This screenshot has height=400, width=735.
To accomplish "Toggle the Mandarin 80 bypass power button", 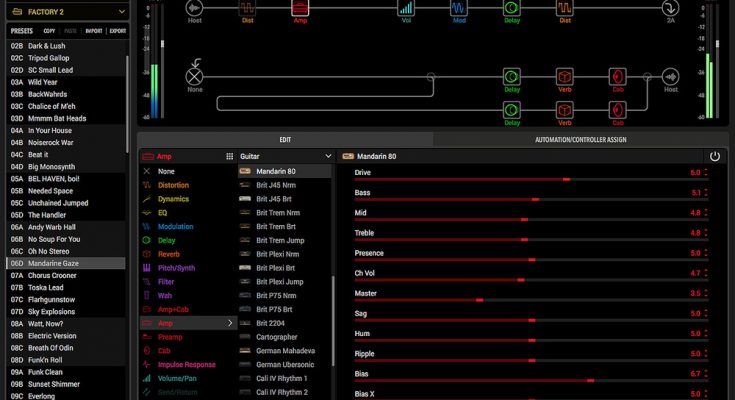I will tap(715, 157).
